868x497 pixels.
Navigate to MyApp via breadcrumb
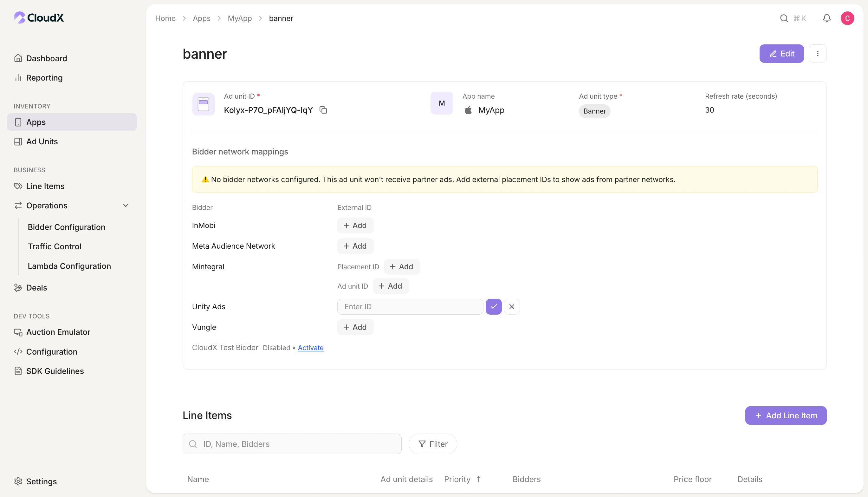tap(240, 18)
